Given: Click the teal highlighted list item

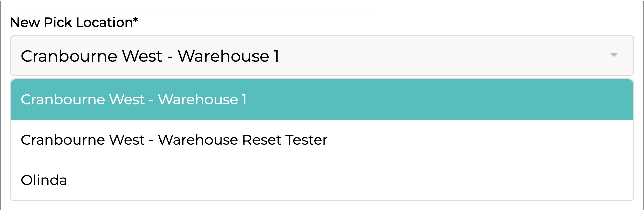Looking at the screenshot, I should tap(322, 100).
